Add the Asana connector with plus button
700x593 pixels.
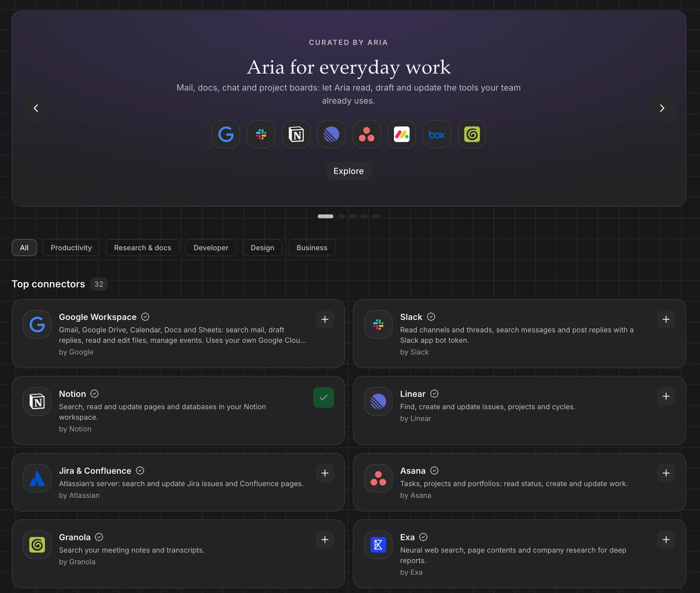[x=666, y=473]
